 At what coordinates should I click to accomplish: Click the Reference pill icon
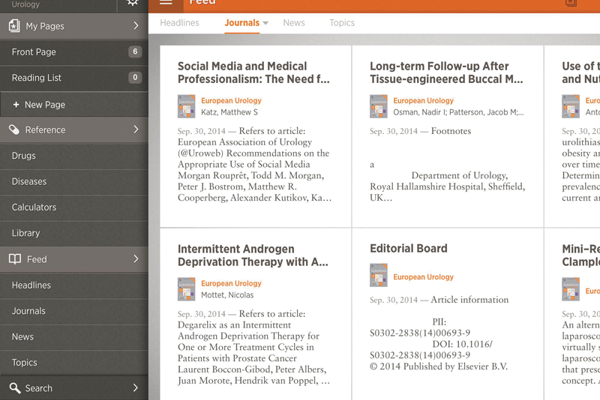tap(14, 130)
